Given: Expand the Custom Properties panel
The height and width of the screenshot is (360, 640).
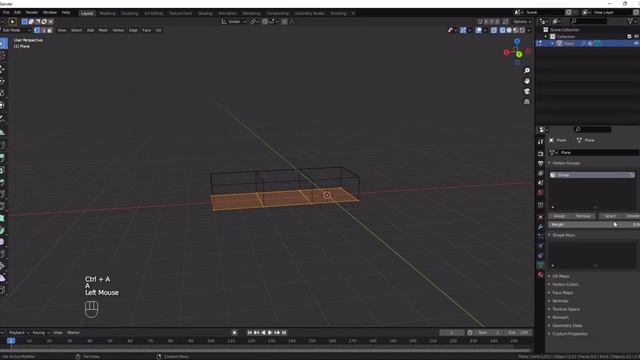Looking at the screenshot, I should [x=549, y=334].
